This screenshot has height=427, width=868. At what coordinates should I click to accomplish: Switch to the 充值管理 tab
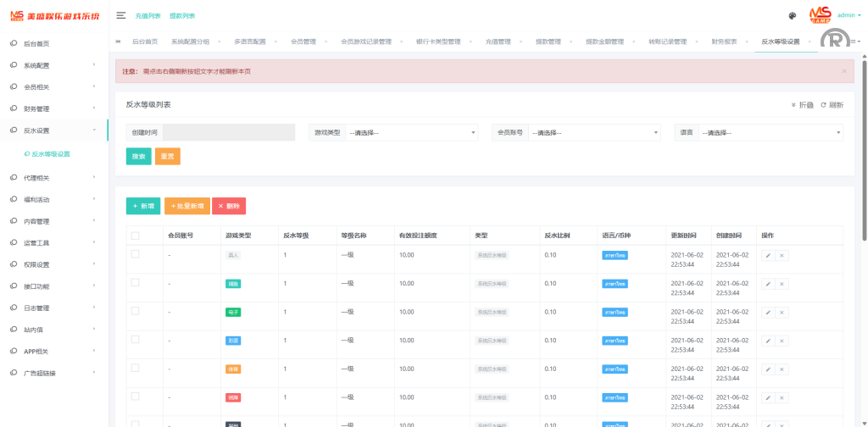coord(498,42)
